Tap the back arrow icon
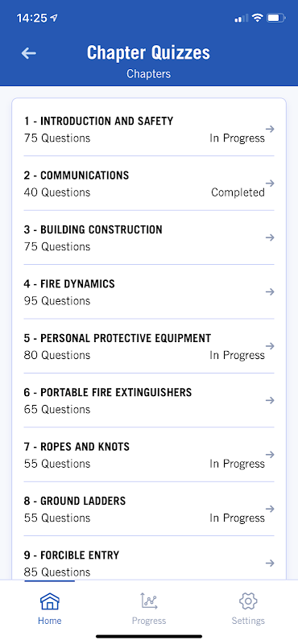The height and width of the screenshot is (644, 298). point(29,53)
